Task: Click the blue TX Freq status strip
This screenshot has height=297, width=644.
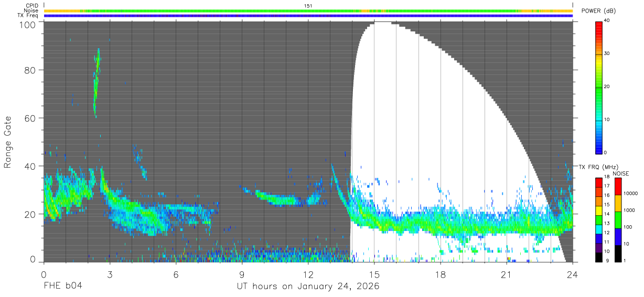Action: tap(308, 16)
